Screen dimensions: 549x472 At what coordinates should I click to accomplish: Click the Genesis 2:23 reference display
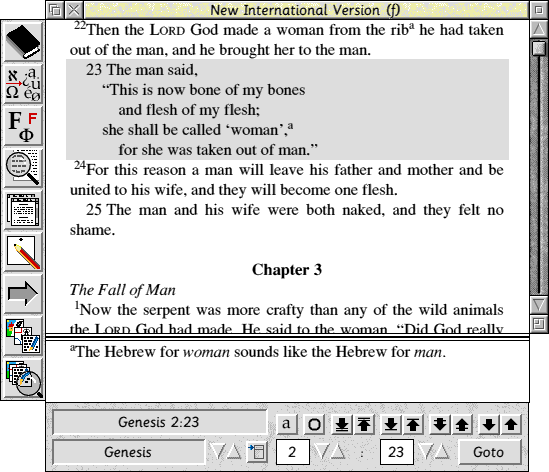(159, 422)
